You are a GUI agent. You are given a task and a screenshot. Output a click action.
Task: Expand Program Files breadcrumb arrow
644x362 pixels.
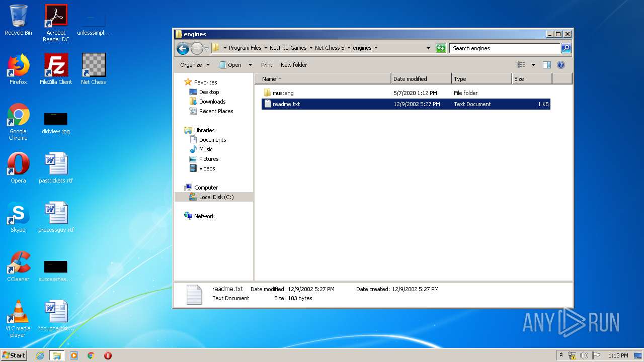(266, 48)
